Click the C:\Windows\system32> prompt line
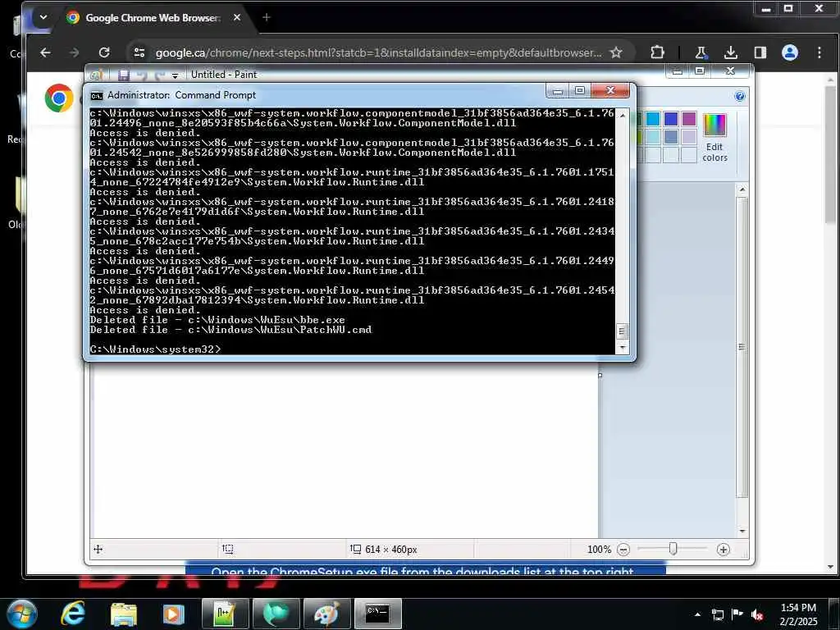This screenshot has width=840, height=630. (155, 349)
